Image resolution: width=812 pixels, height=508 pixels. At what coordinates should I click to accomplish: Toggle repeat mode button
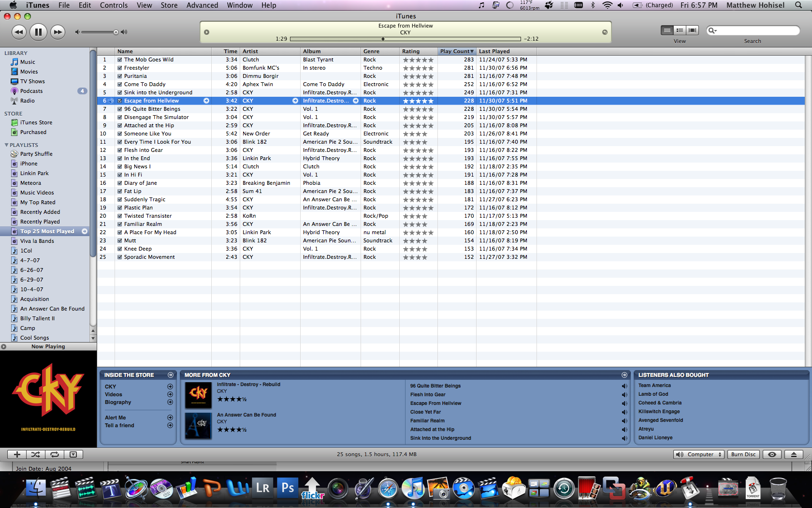coord(55,454)
